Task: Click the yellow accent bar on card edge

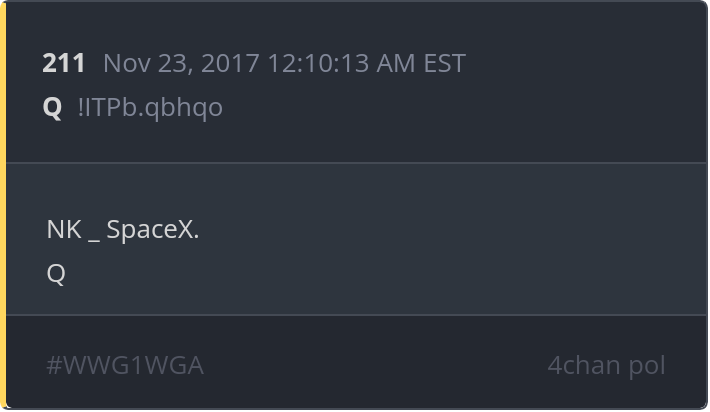Action: click(x=3, y=206)
